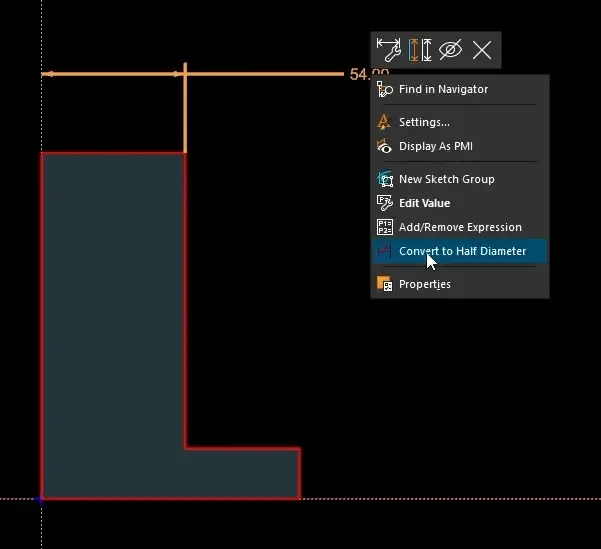The image size is (601, 549).
Task: Click the Edit Value icon
Action: [385, 203]
